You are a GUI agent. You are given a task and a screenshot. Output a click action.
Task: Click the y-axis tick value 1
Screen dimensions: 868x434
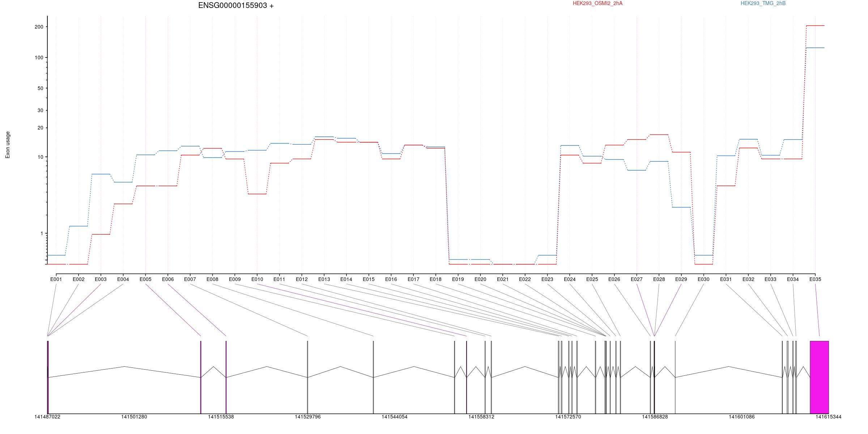[x=42, y=234]
